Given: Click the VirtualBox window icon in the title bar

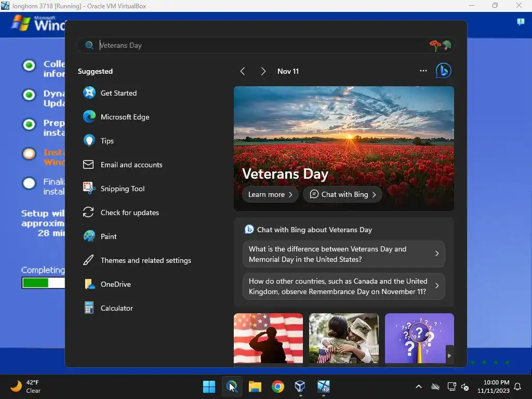Looking at the screenshot, I should pyautogui.click(x=5, y=6).
